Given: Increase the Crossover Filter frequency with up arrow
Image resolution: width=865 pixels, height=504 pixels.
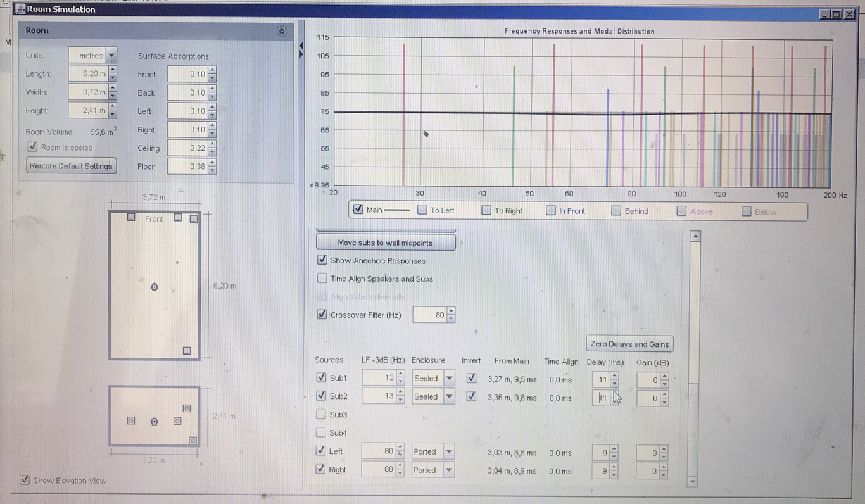Looking at the screenshot, I should tap(451, 311).
